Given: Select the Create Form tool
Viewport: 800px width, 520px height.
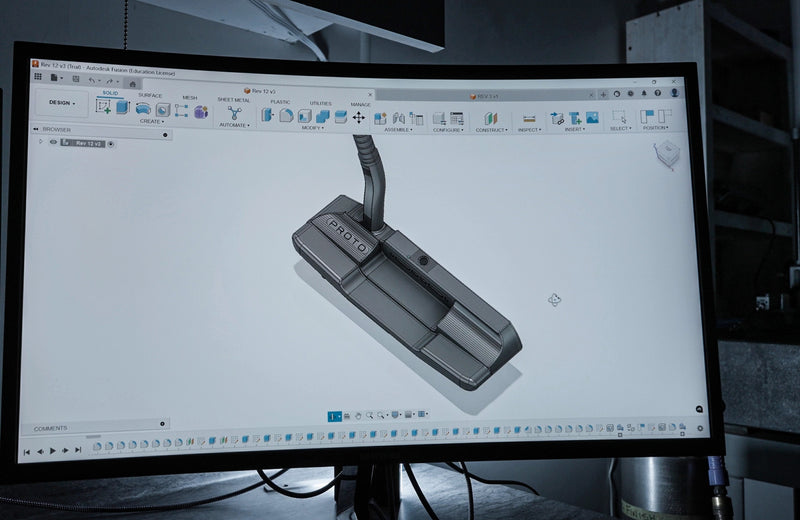Looking at the screenshot, I should pos(143,109).
